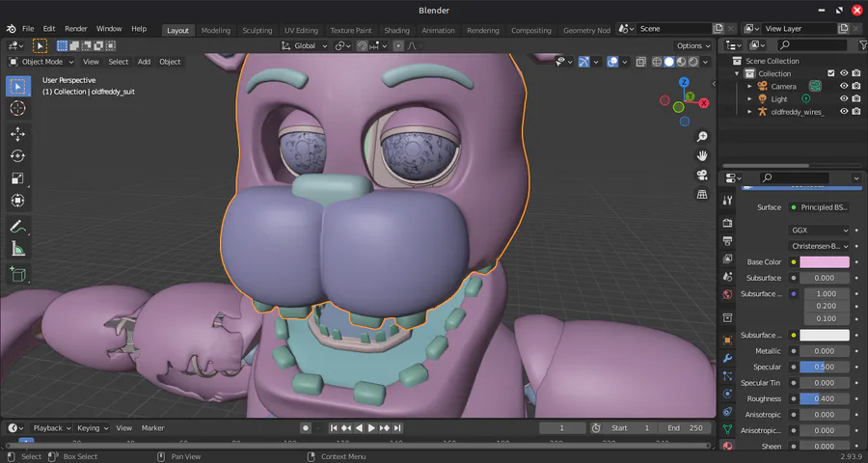
Task: Click the Marker menu in the timeline
Action: 152,428
